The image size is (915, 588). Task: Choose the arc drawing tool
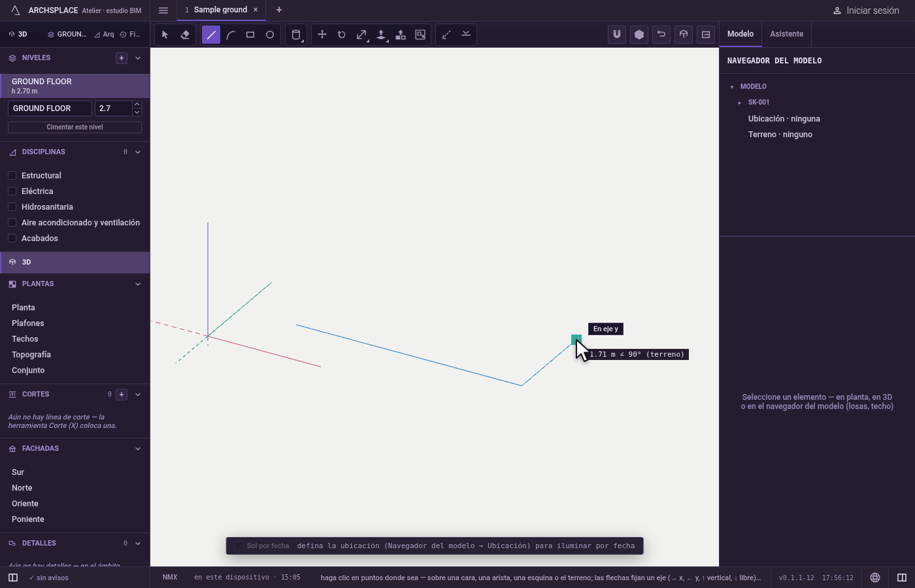point(231,35)
